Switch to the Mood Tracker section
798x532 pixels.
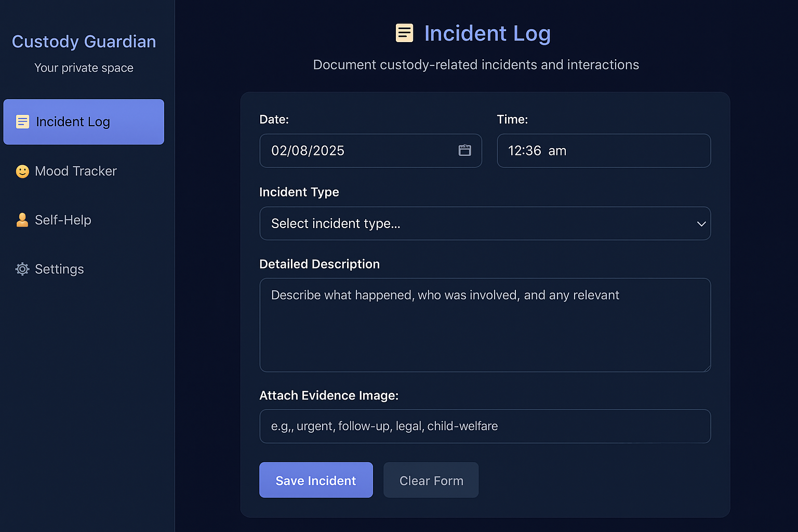click(x=76, y=171)
